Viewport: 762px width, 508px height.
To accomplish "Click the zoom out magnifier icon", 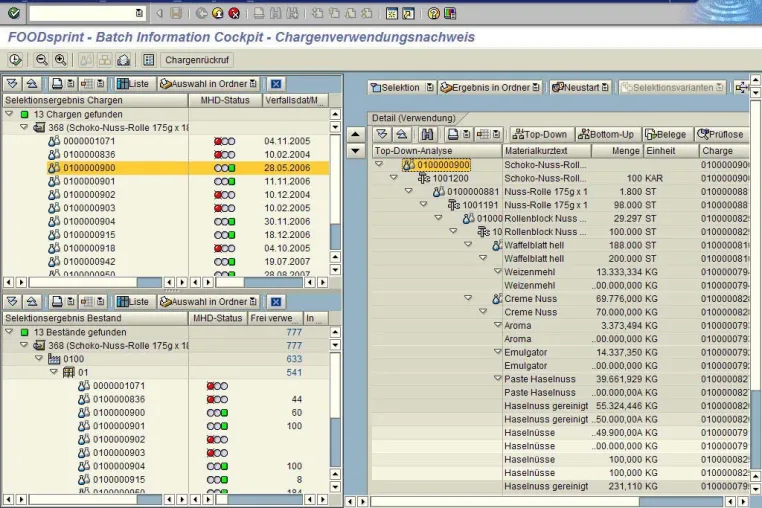I will [42, 60].
